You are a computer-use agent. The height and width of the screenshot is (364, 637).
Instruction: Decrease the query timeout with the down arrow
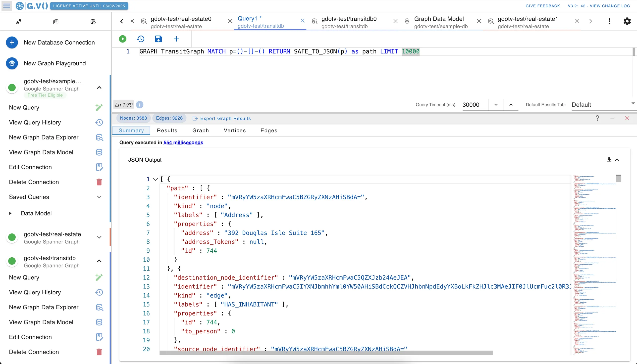pyautogui.click(x=496, y=105)
